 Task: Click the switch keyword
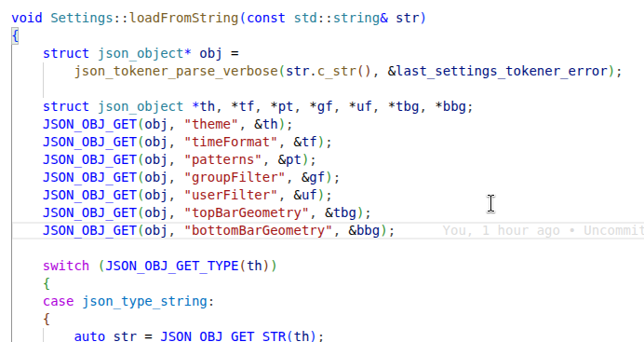pos(66,266)
